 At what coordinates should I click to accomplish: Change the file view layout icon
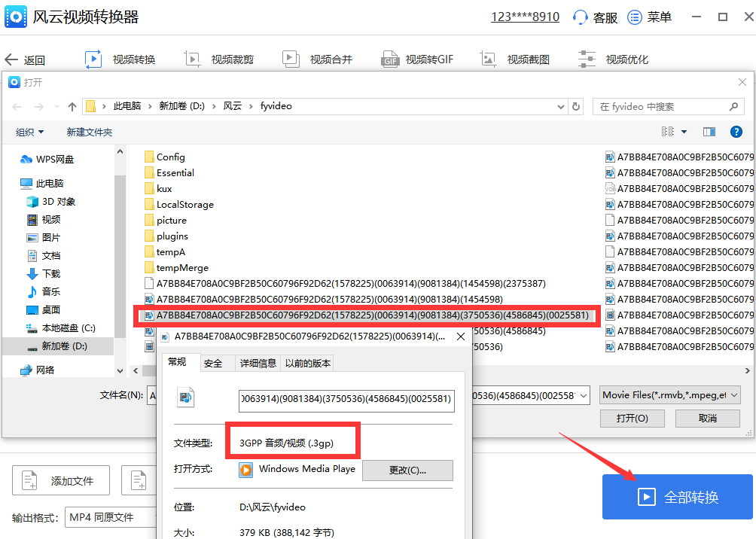[x=668, y=132]
